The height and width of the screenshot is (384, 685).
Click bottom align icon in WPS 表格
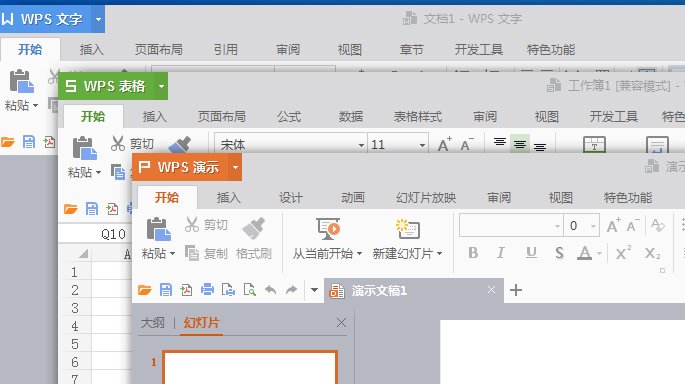point(540,146)
